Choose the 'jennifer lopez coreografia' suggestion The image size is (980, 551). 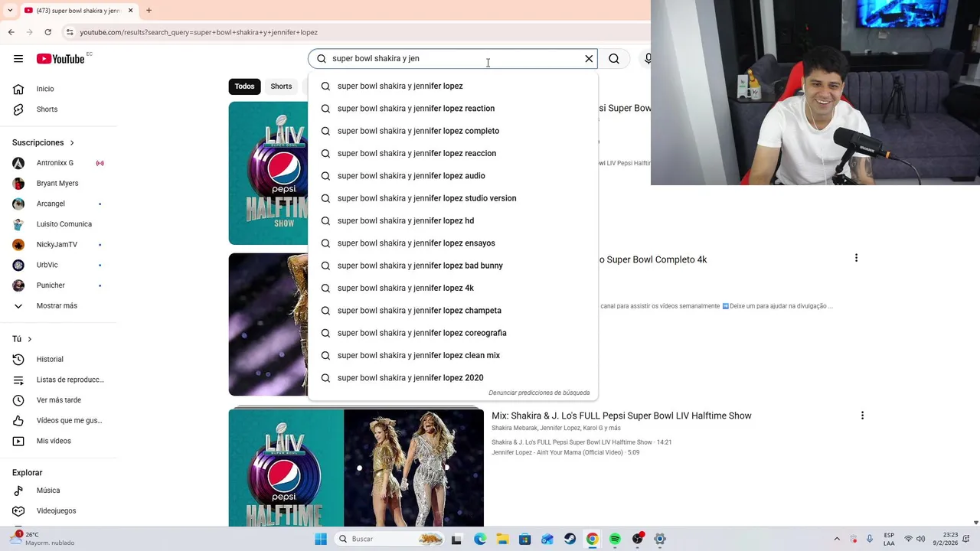pyautogui.click(x=452, y=333)
